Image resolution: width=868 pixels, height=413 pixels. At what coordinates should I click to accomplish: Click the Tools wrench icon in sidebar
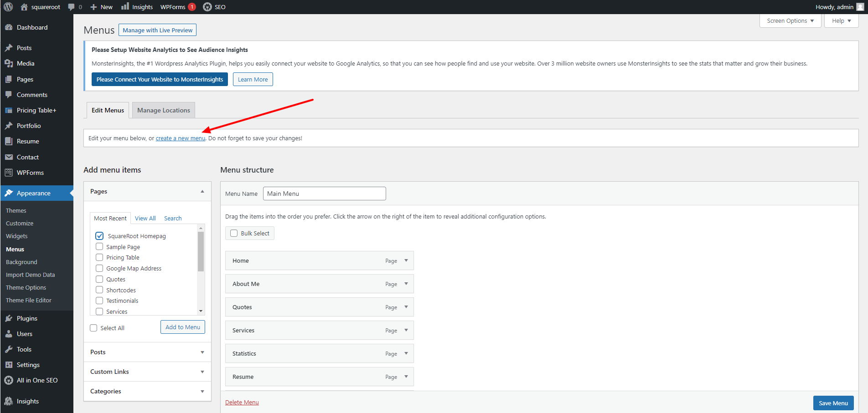[x=9, y=349]
